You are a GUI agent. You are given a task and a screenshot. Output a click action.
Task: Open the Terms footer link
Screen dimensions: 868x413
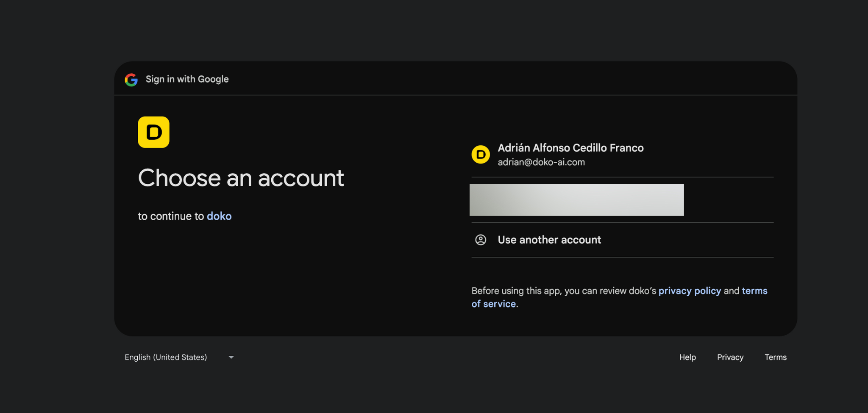(x=776, y=357)
